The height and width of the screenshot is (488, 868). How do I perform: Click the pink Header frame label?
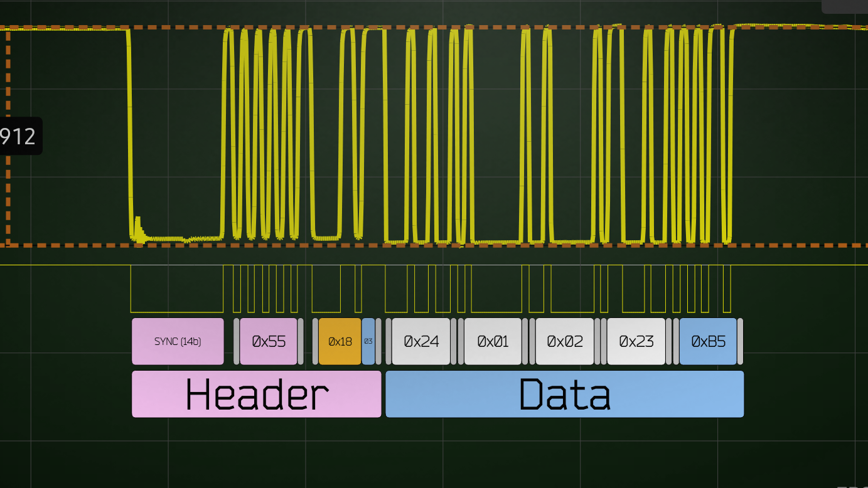tap(256, 394)
